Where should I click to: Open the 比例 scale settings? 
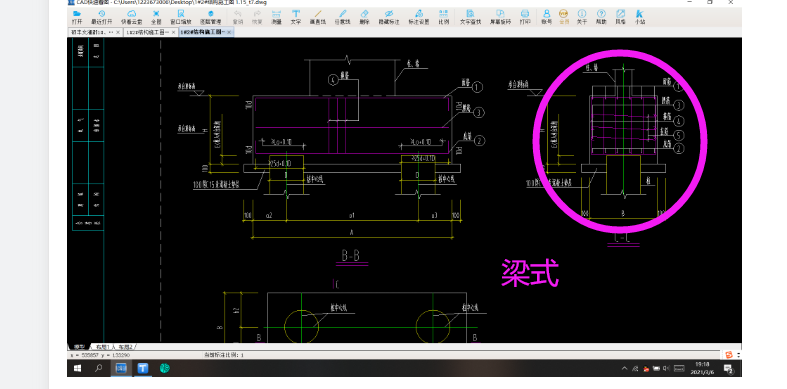444,17
